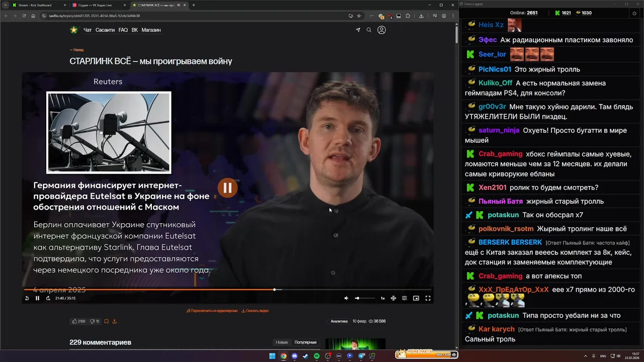Toggle picture-in-picture mode

tap(416, 298)
